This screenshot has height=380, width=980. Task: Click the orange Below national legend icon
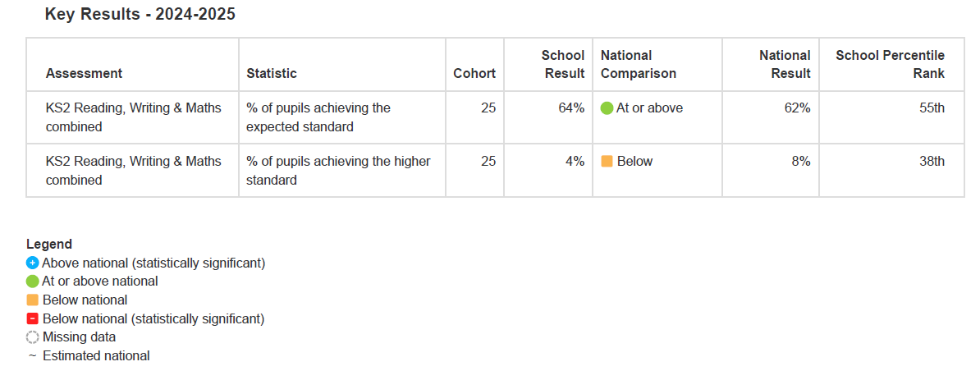(33, 300)
